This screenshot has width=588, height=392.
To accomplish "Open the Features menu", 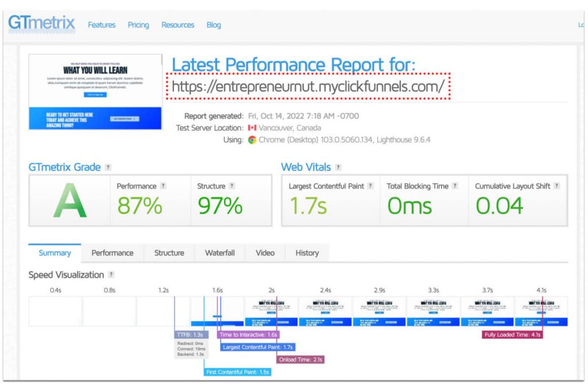I will (x=101, y=25).
